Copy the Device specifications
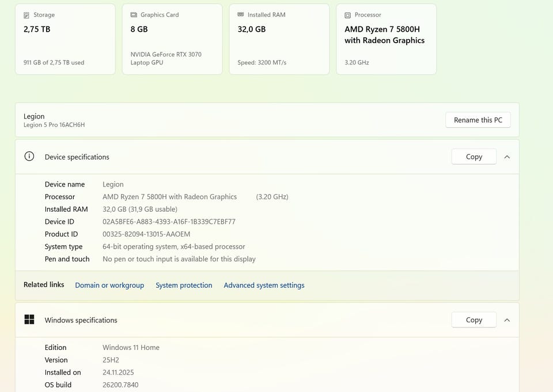This screenshot has width=553, height=392. point(474,157)
